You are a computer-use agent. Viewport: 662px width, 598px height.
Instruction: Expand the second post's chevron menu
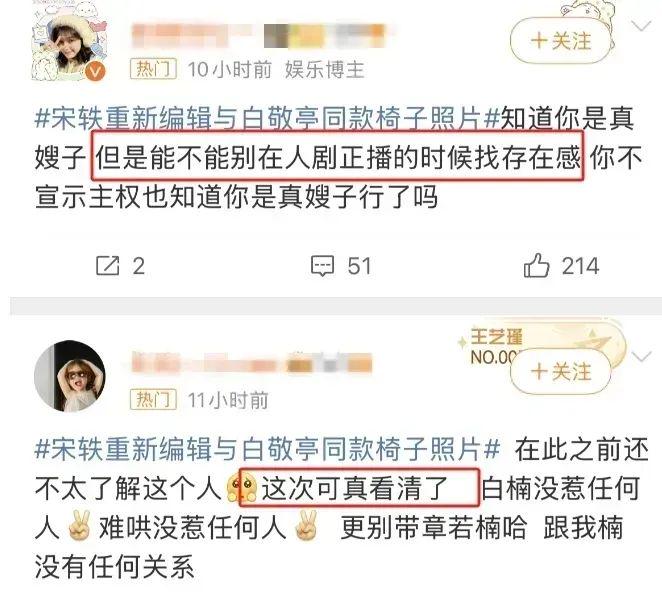pos(641,358)
